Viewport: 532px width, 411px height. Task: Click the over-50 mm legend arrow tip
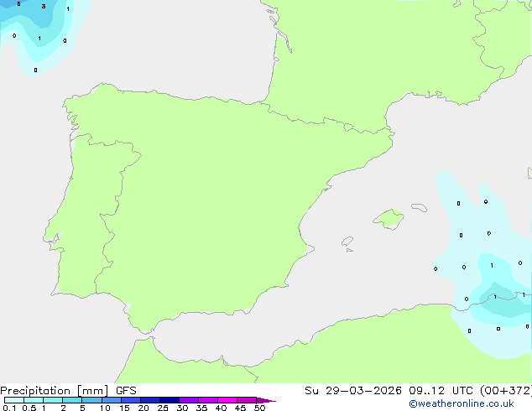(266, 400)
